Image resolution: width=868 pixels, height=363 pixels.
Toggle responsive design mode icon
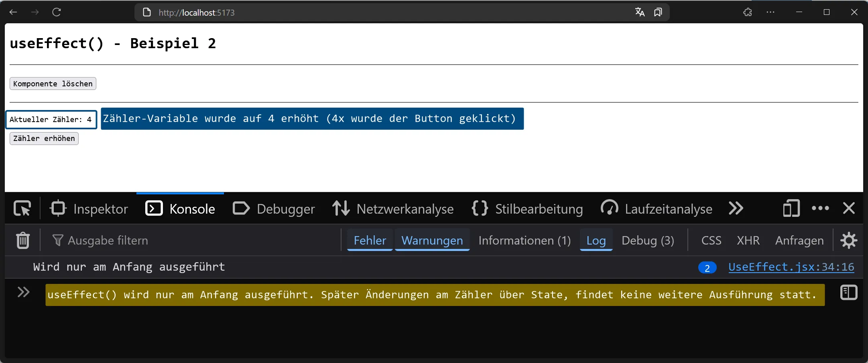[791, 208]
